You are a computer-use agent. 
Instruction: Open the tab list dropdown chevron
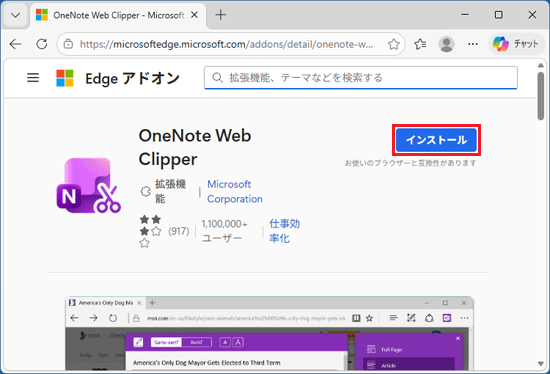(x=15, y=15)
